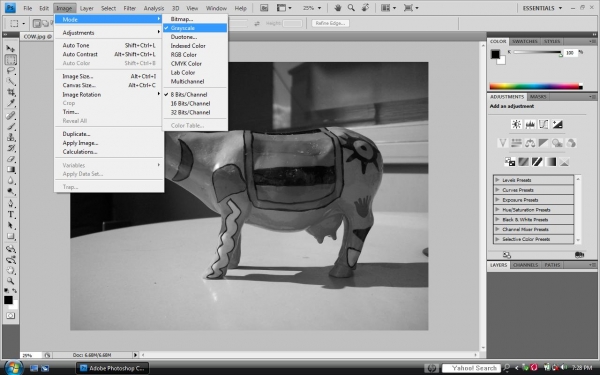600x375 pixels.
Task: Select the Gradient tool
Action: click(x=10, y=170)
